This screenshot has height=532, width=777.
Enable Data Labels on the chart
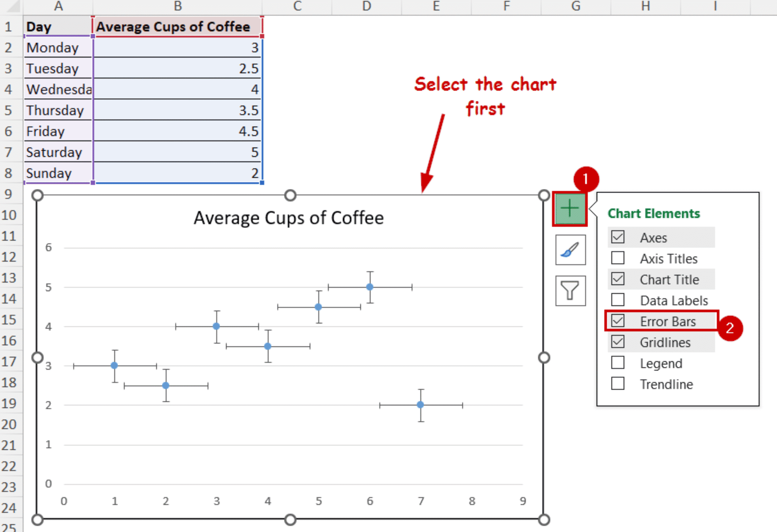click(618, 300)
